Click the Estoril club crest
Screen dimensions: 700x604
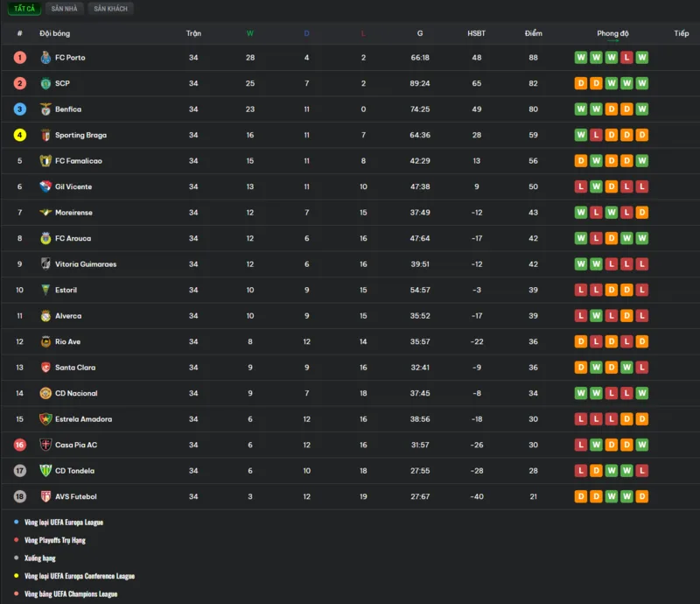point(45,290)
